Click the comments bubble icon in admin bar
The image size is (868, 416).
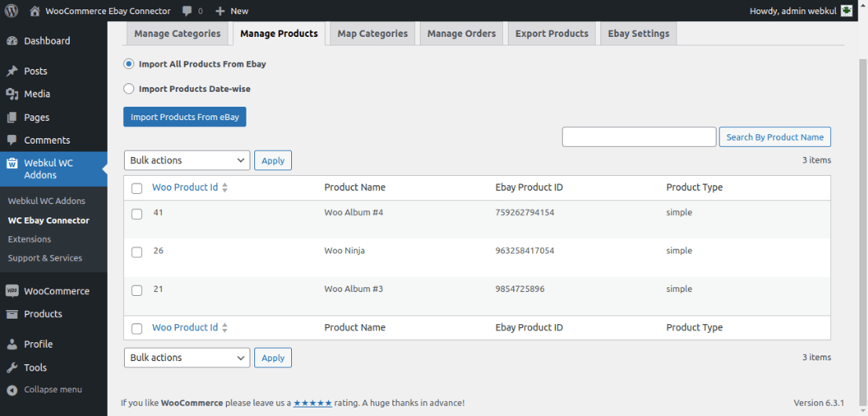coord(187,11)
